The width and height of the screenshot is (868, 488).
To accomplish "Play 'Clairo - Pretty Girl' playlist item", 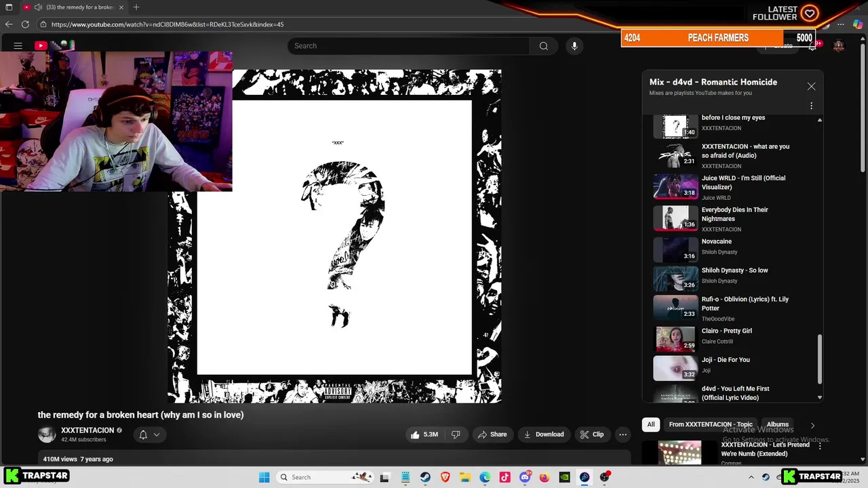I will (x=732, y=339).
